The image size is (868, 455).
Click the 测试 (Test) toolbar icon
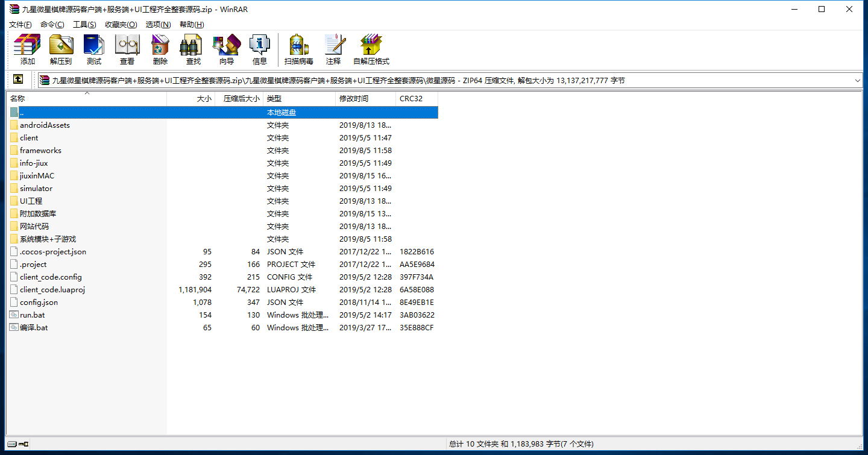click(x=93, y=49)
